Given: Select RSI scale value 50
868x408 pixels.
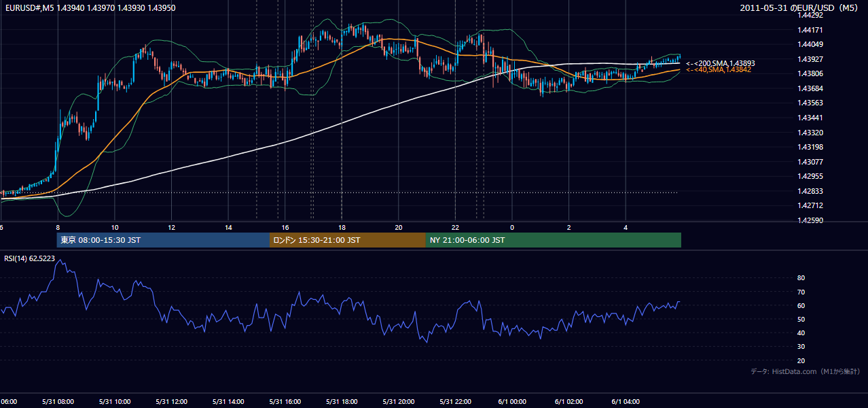Looking at the screenshot, I should (801, 319).
